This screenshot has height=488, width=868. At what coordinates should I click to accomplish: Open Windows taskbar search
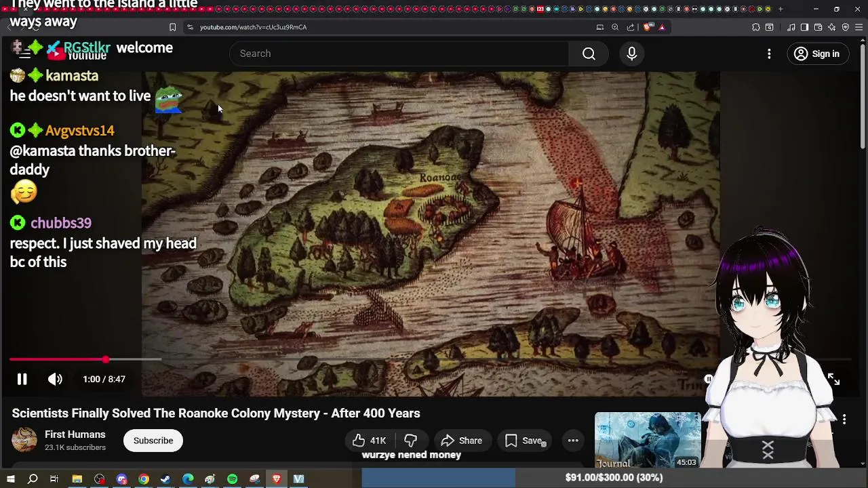33,479
